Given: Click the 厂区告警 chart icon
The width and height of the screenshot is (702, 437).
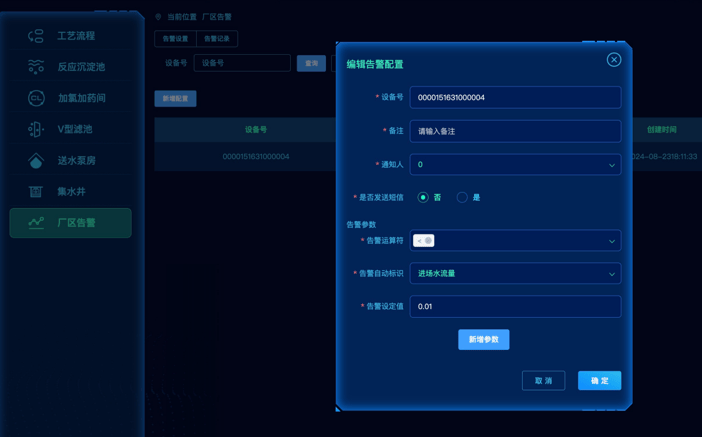Looking at the screenshot, I should [x=36, y=223].
